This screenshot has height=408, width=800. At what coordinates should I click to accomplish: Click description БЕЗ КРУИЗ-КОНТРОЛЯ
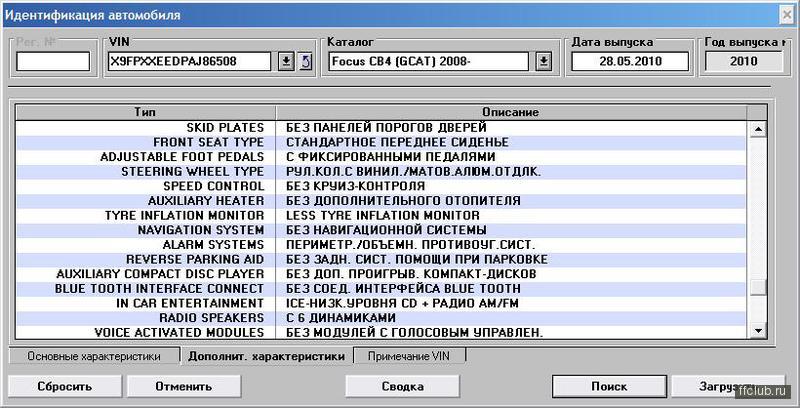point(356,186)
